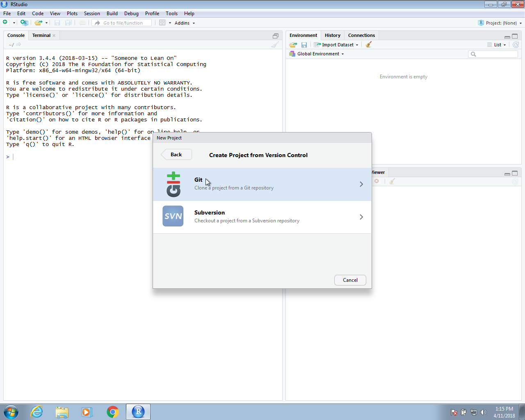Click the Create a Project icon

24,23
